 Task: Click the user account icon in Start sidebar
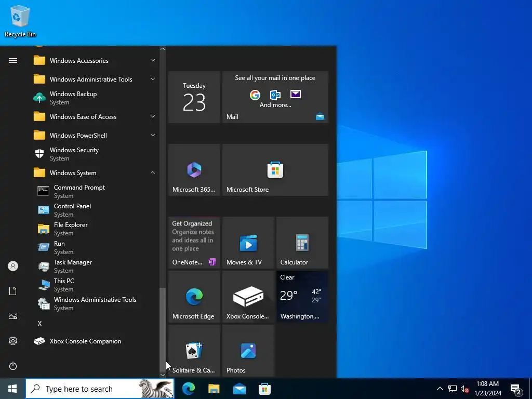pos(13,266)
